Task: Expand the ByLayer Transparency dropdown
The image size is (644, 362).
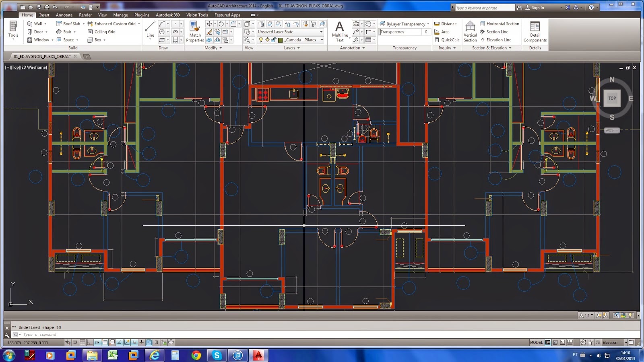Action: tap(427, 24)
